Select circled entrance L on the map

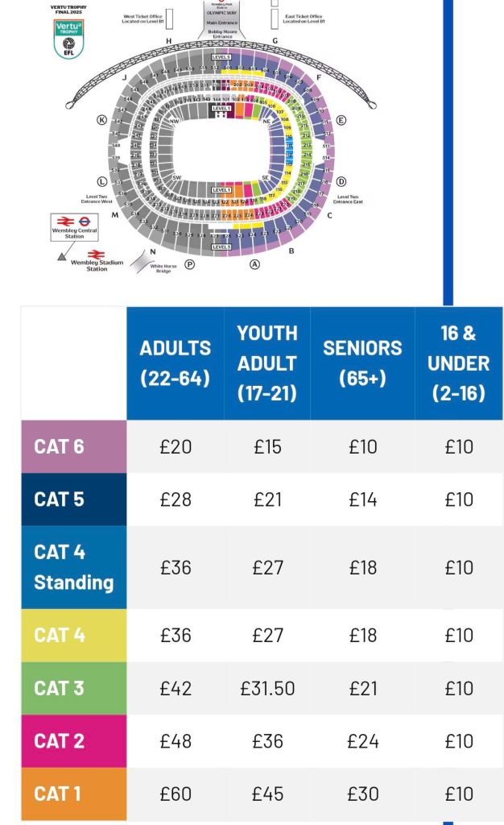(x=102, y=182)
